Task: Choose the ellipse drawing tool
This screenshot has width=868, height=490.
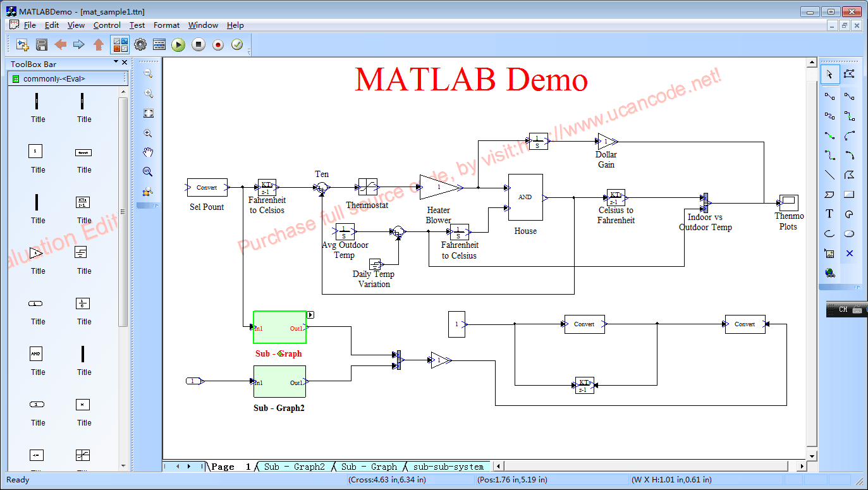Action: pos(849,233)
